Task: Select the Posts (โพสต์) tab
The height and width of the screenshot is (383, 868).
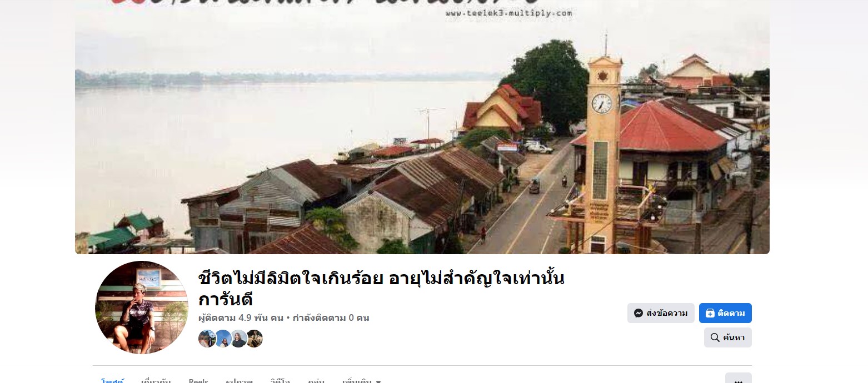Action: [113, 380]
